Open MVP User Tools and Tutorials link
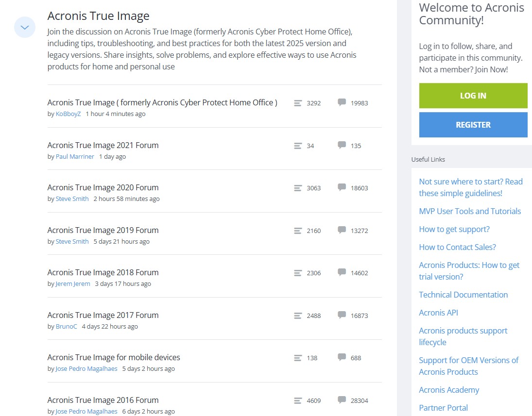532x416 pixels. pyautogui.click(x=470, y=211)
